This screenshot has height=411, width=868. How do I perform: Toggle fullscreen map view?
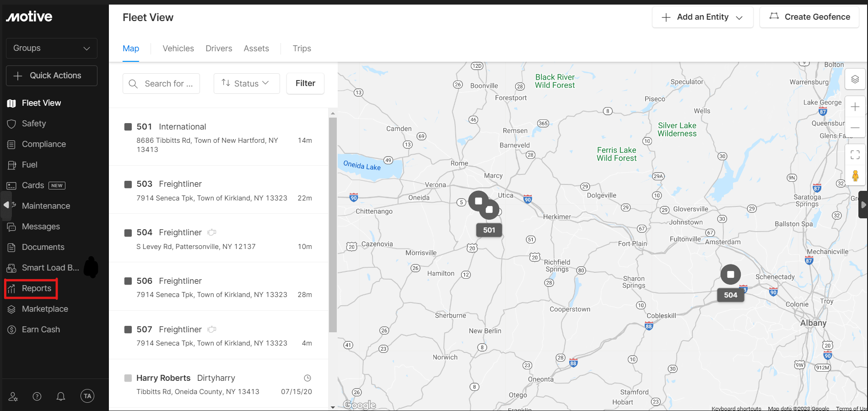855,155
